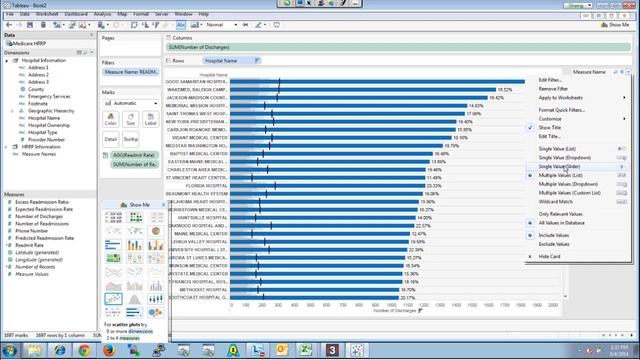Open the Analysis menu
This screenshot has height=360, width=640.
coord(102,14)
